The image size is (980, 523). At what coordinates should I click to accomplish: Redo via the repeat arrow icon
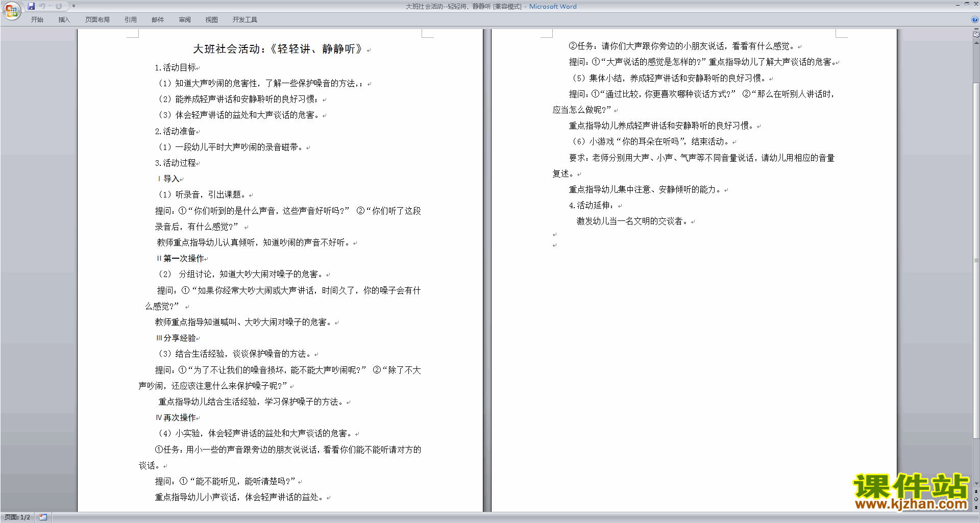59,6
